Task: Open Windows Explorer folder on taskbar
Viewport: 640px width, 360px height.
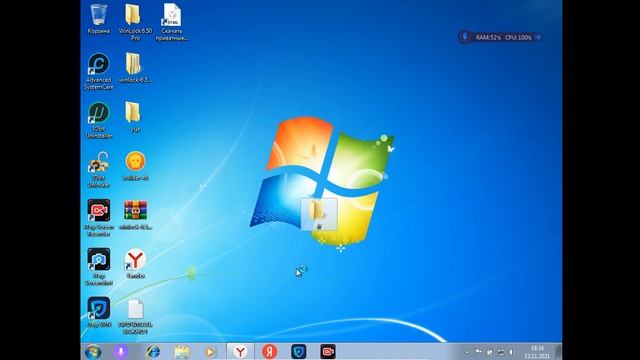Action: (182, 351)
